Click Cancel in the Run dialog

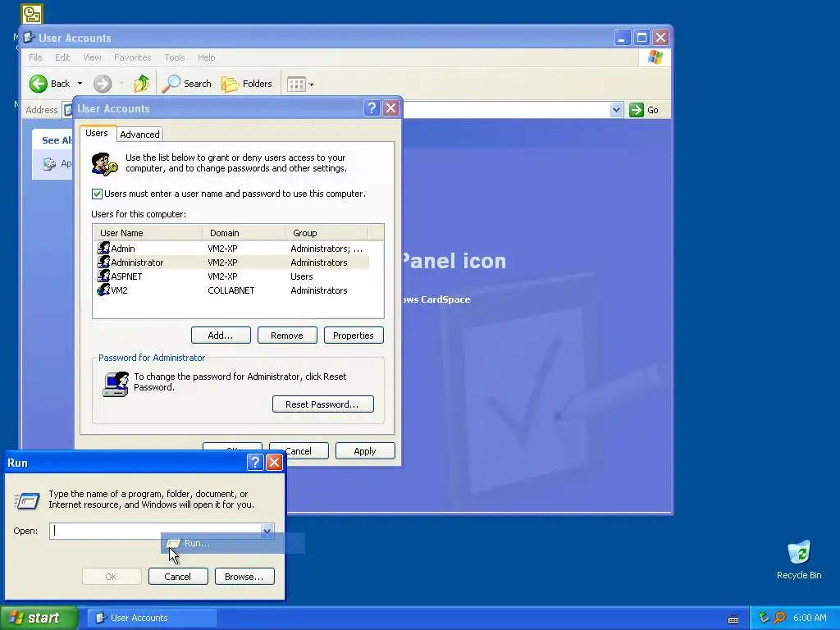178,577
